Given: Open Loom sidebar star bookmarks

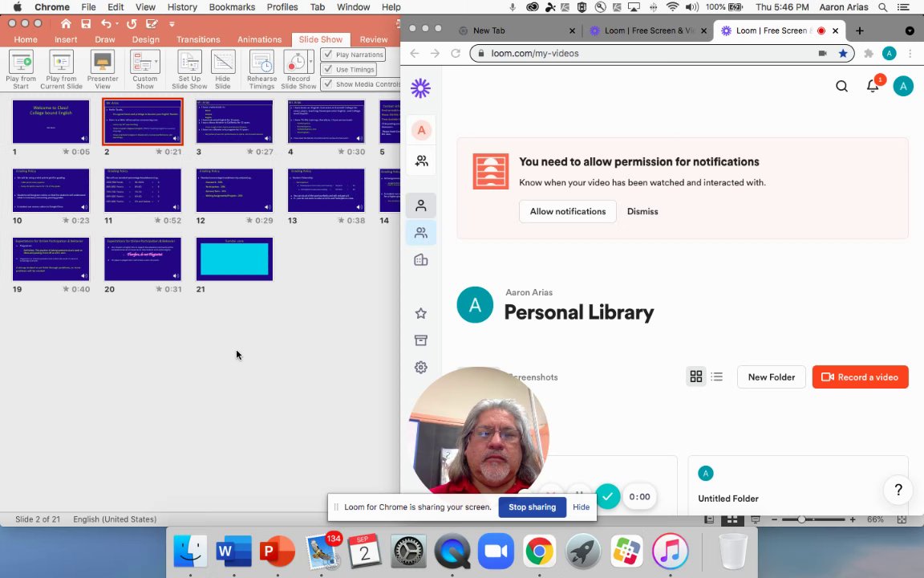Looking at the screenshot, I should coord(421,313).
